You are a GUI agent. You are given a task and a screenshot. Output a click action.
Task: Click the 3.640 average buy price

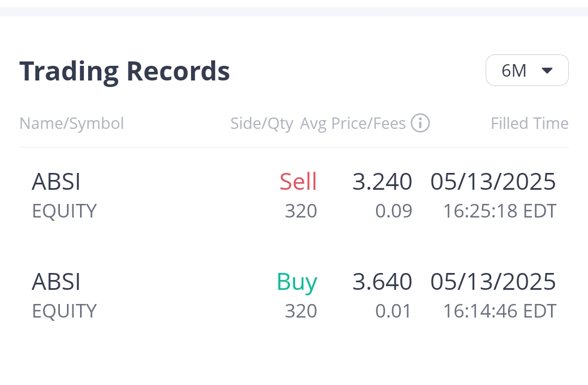click(x=382, y=282)
